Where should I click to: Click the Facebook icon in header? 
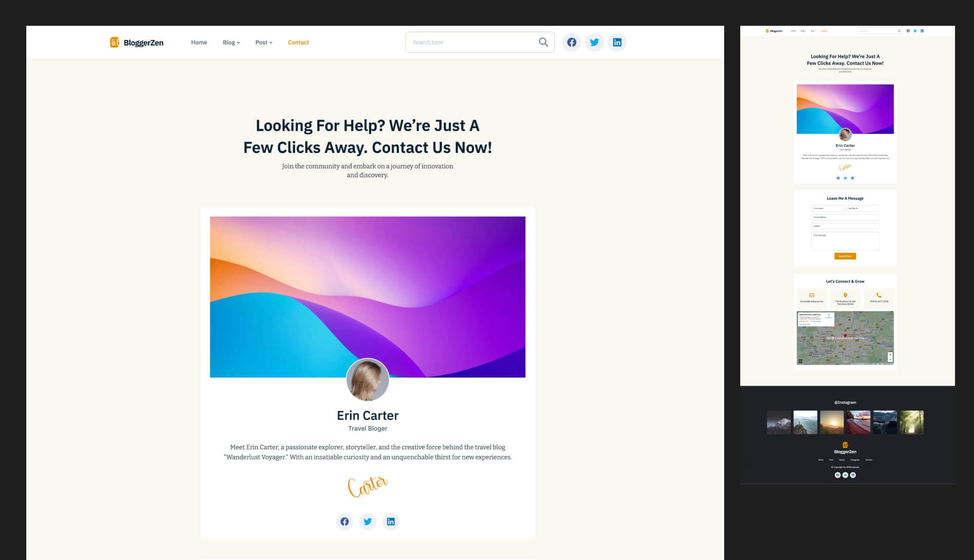click(572, 42)
